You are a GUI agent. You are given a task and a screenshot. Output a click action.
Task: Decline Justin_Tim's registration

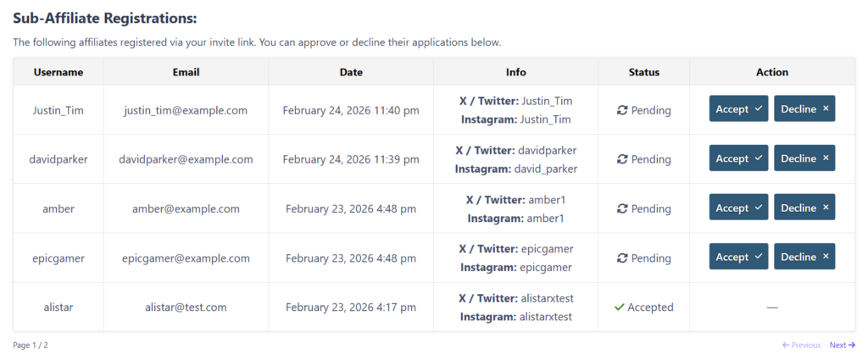[x=804, y=109]
